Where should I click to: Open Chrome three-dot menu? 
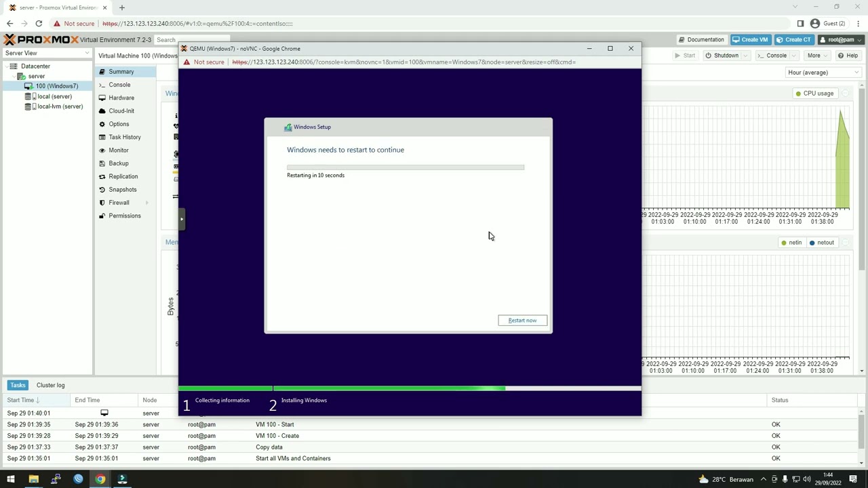coord(857,24)
